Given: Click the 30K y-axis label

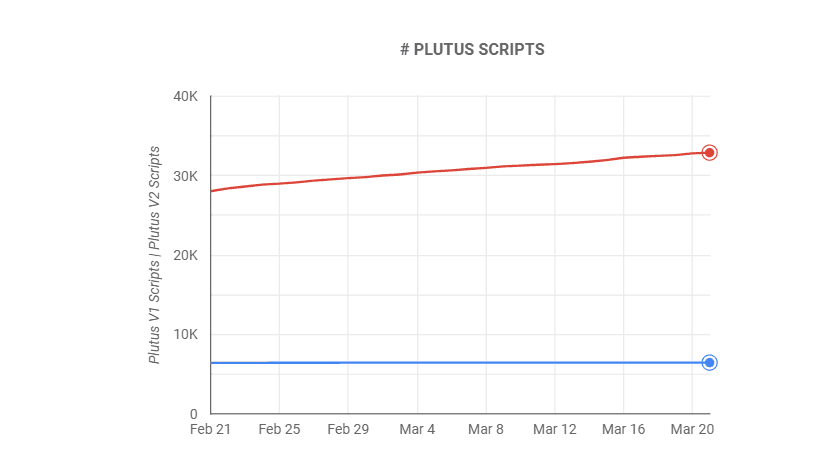Looking at the screenshot, I should pos(186,176).
